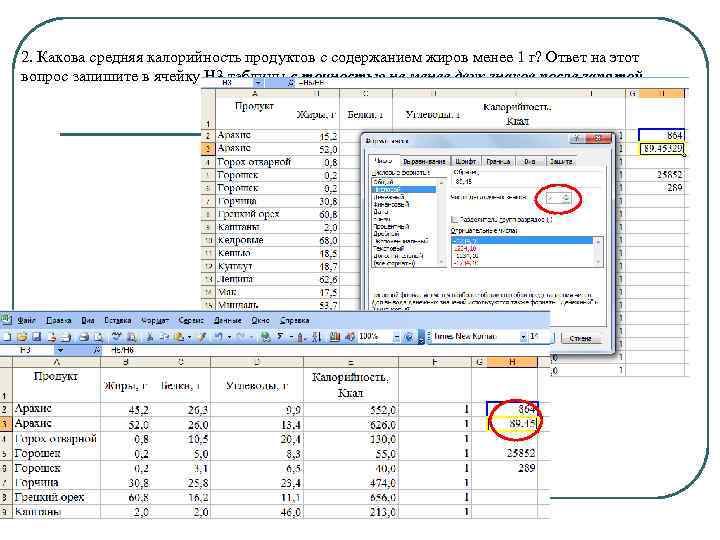
Task: Click the Sort Descending icon
Action: click(316, 337)
